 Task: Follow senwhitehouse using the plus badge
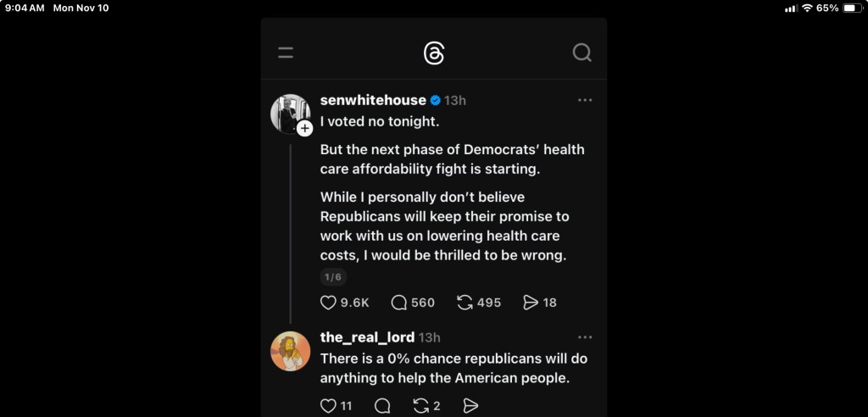pos(305,128)
